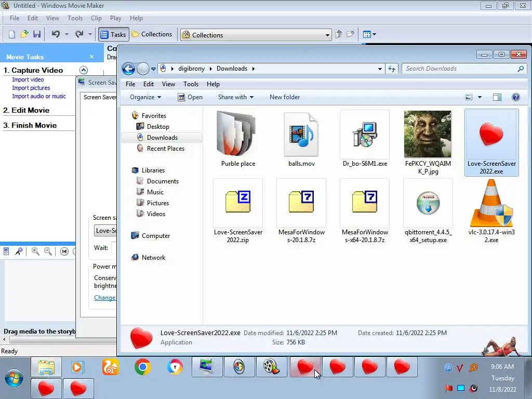Open Explorer View menu
Image resolution: width=532 pixels, height=399 pixels.
coord(168,84)
